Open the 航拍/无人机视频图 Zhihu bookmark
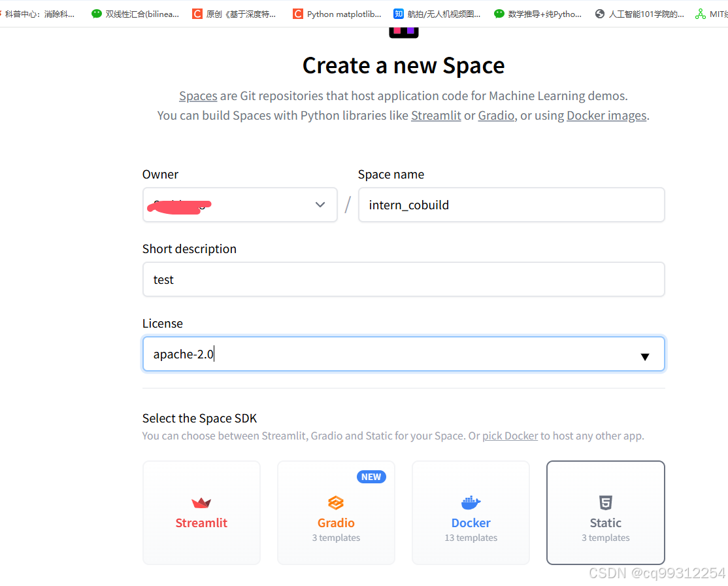 [x=437, y=14]
